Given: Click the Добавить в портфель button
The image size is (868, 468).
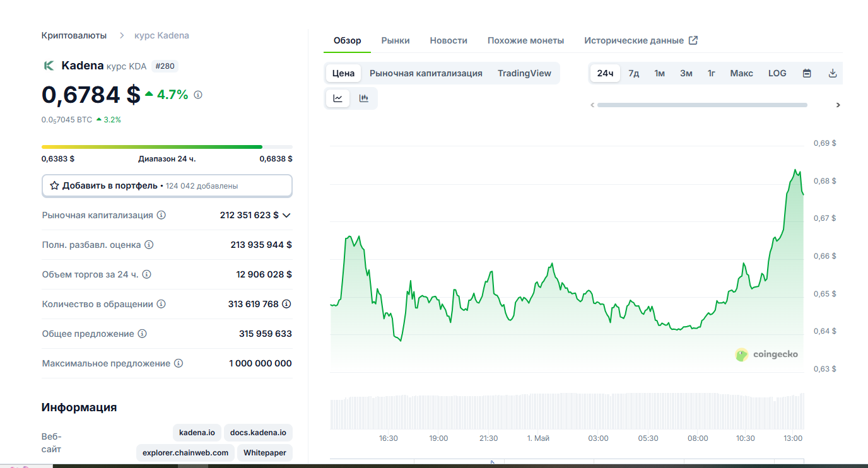Looking at the screenshot, I should click(167, 186).
